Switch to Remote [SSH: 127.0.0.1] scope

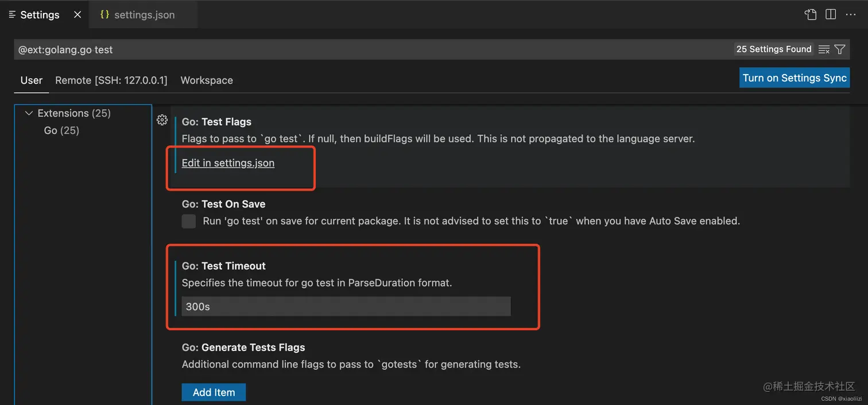[111, 80]
